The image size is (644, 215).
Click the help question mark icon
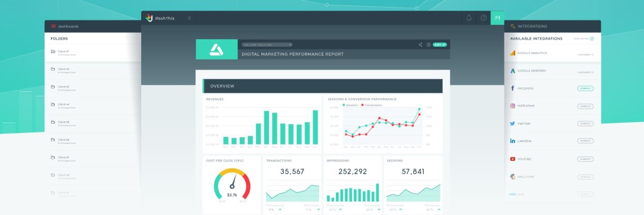pos(484,18)
